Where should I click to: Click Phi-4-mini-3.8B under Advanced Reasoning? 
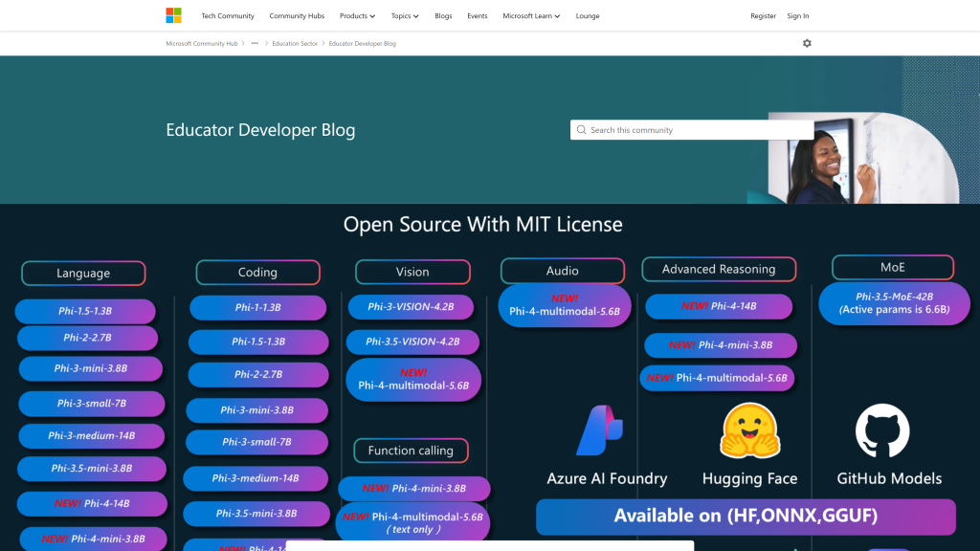point(721,344)
